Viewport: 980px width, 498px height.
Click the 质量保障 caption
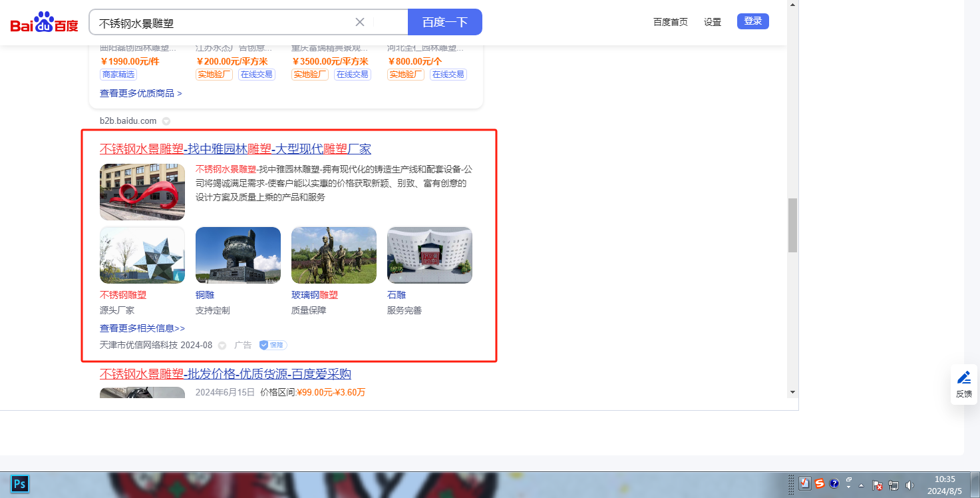click(309, 310)
